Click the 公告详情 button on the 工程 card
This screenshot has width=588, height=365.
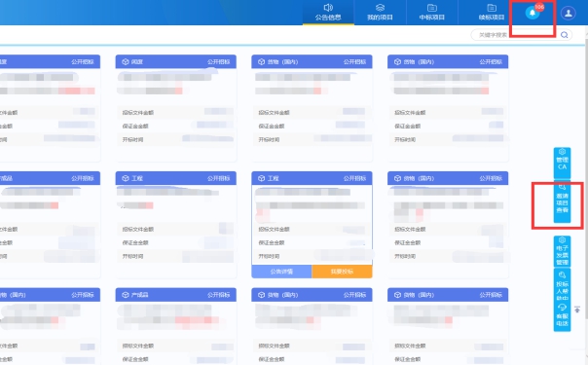(x=281, y=272)
